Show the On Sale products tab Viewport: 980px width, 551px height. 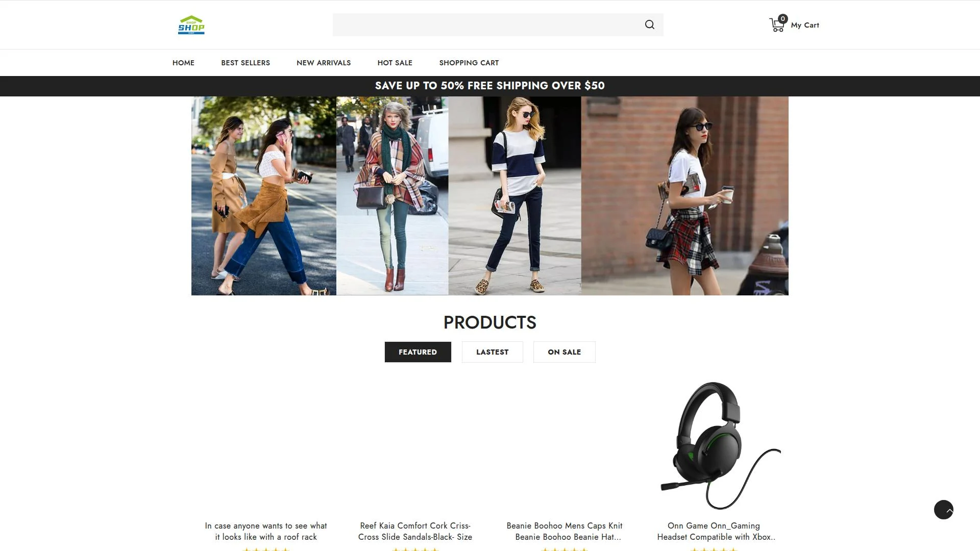(565, 352)
